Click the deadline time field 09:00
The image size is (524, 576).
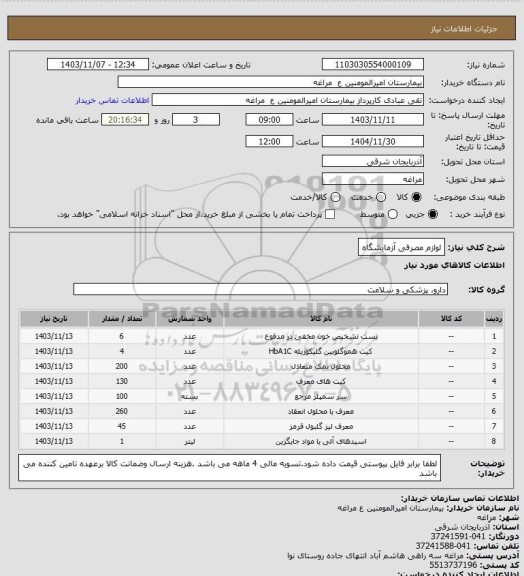pyautogui.click(x=269, y=120)
